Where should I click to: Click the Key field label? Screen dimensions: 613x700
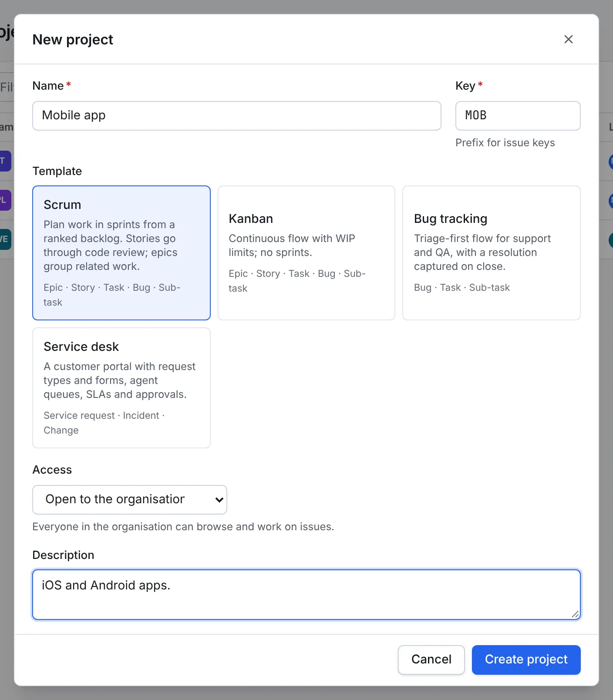(465, 86)
